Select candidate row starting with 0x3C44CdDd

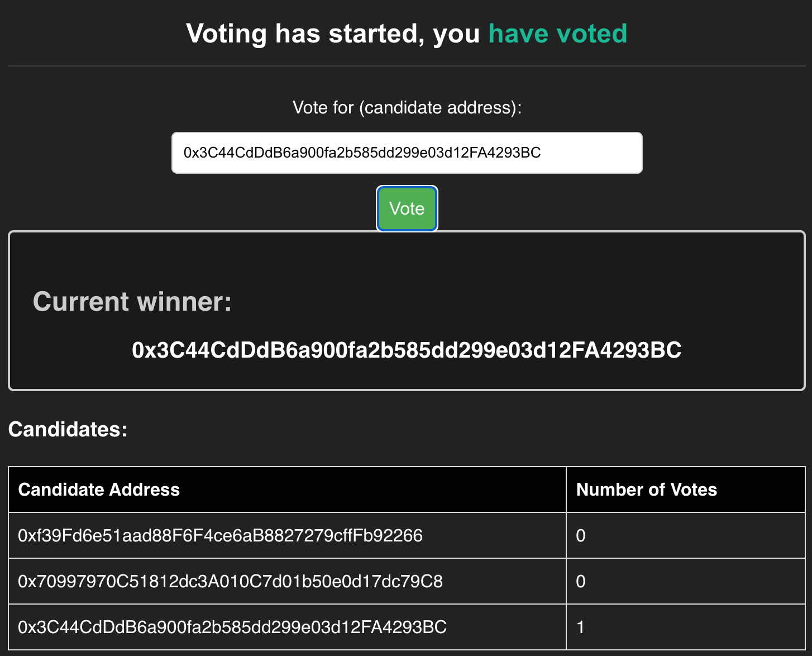(232, 627)
